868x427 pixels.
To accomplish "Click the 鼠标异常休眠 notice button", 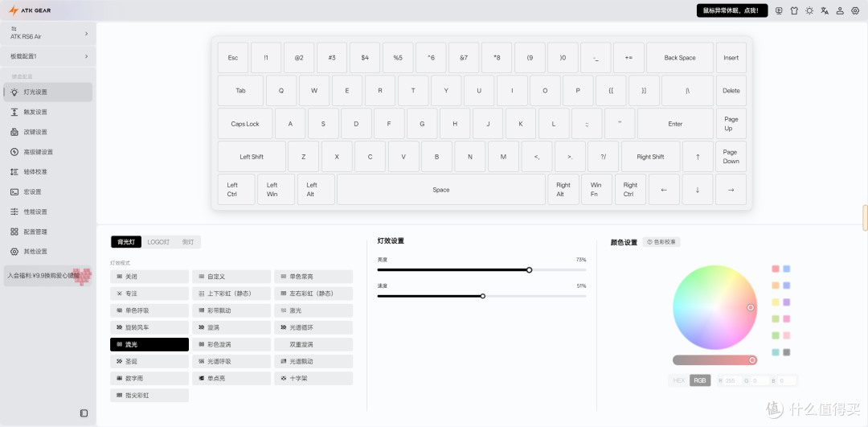I will (x=732, y=10).
